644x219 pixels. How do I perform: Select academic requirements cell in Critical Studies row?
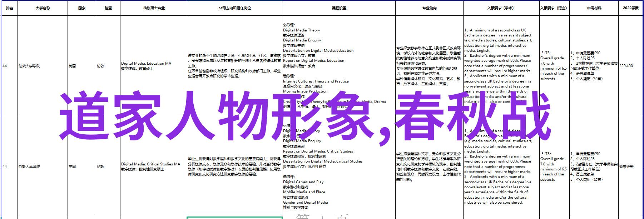[x=501, y=166]
